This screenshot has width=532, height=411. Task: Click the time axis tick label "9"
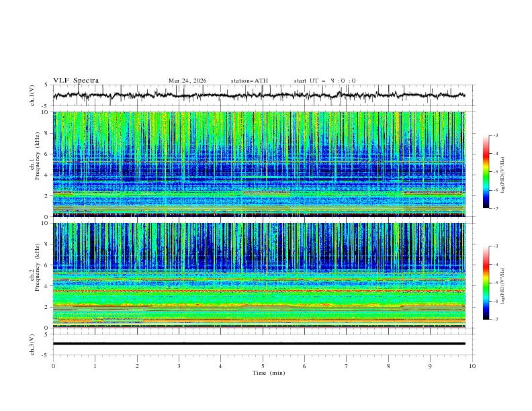pyautogui.click(x=430, y=366)
